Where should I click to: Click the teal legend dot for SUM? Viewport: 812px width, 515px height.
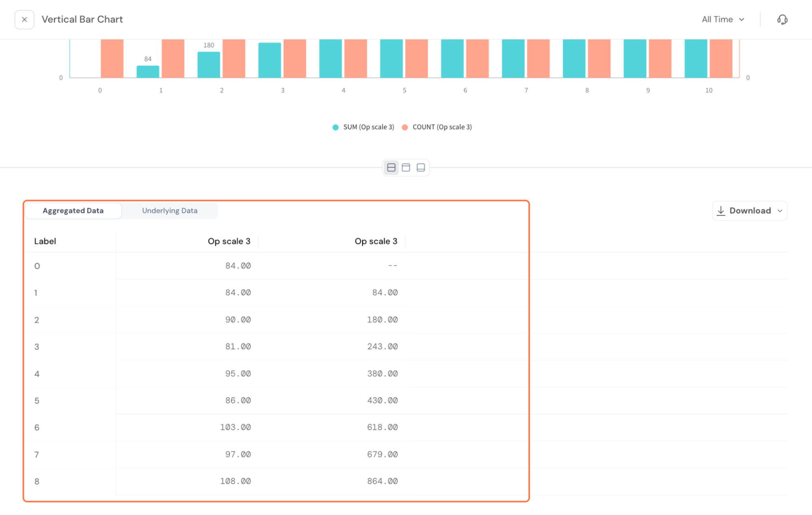pos(336,128)
